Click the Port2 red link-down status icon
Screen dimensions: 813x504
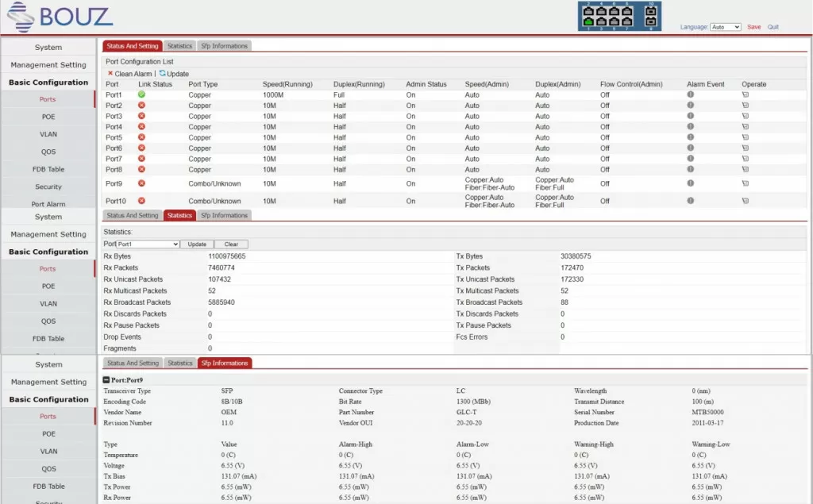tap(141, 106)
